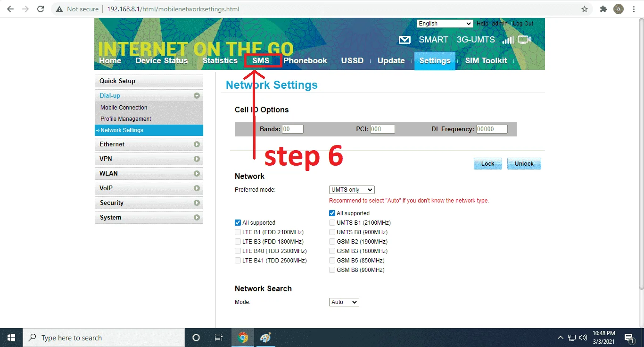Open the Windows Start menu
644x347 pixels.
tap(11, 338)
